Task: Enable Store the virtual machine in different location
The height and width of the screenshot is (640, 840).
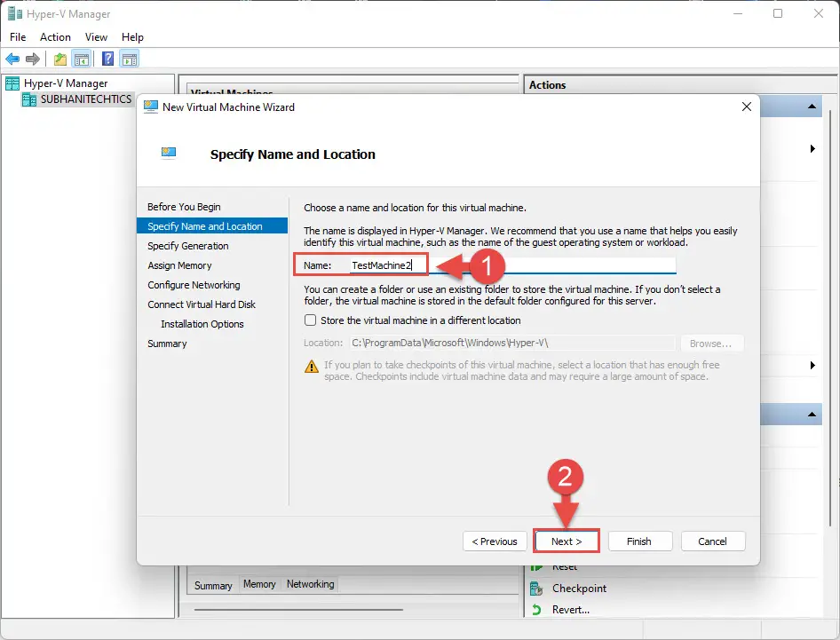Action: [x=310, y=320]
